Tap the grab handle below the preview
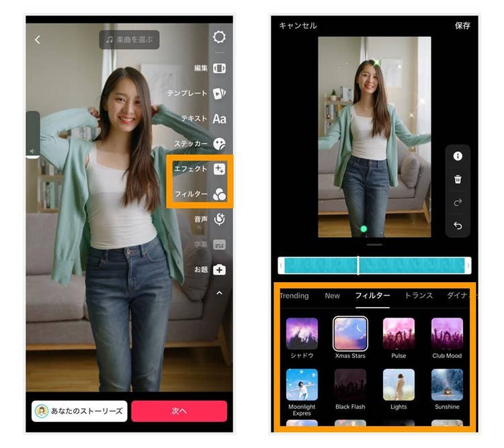This screenshot has height=448, width=504. pos(374,245)
